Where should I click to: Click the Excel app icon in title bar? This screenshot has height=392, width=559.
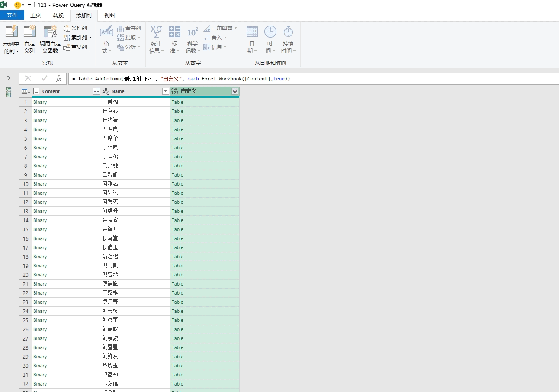(x=3, y=5)
